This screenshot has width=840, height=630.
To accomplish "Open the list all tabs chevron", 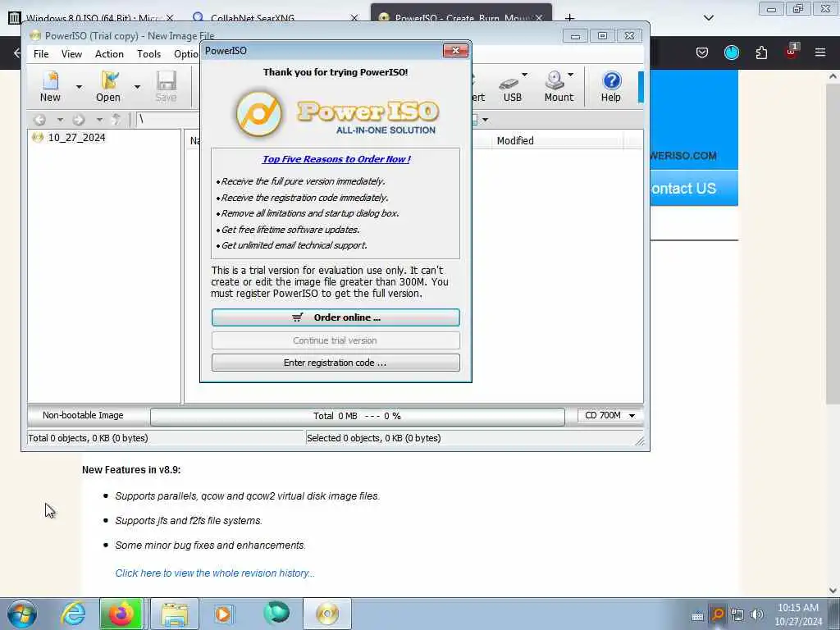I will tap(708, 18).
